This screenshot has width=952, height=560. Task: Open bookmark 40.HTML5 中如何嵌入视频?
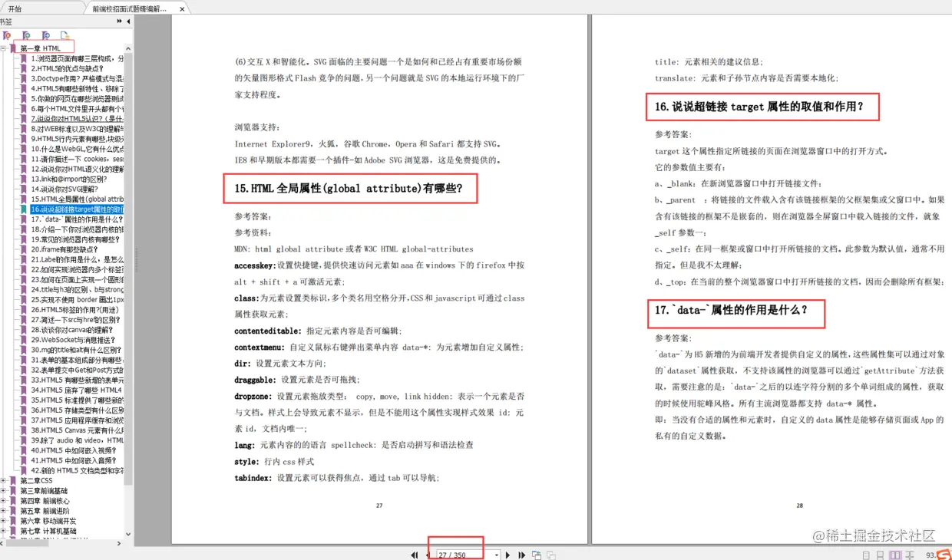pyautogui.click(x=74, y=450)
